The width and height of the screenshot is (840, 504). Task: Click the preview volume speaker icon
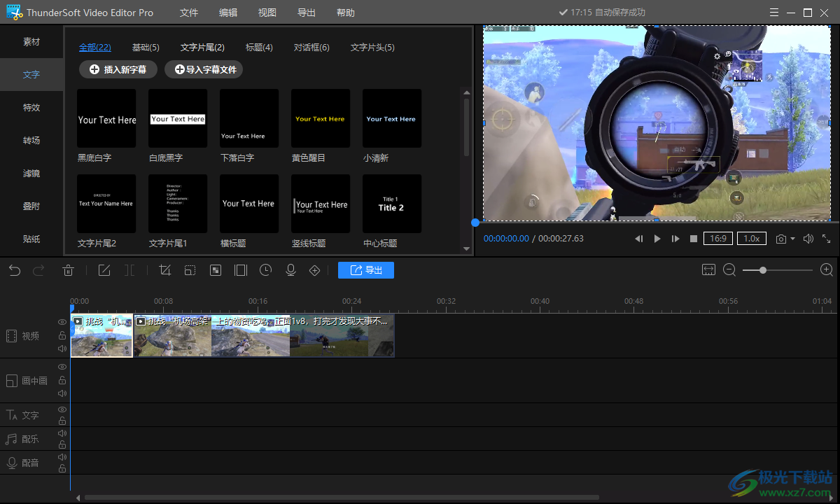click(x=808, y=239)
